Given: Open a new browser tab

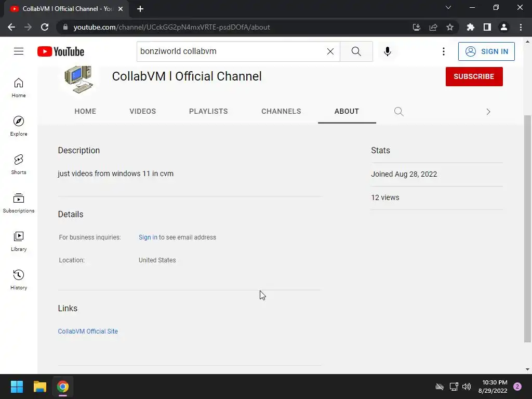Looking at the screenshot, I should 140,9.
